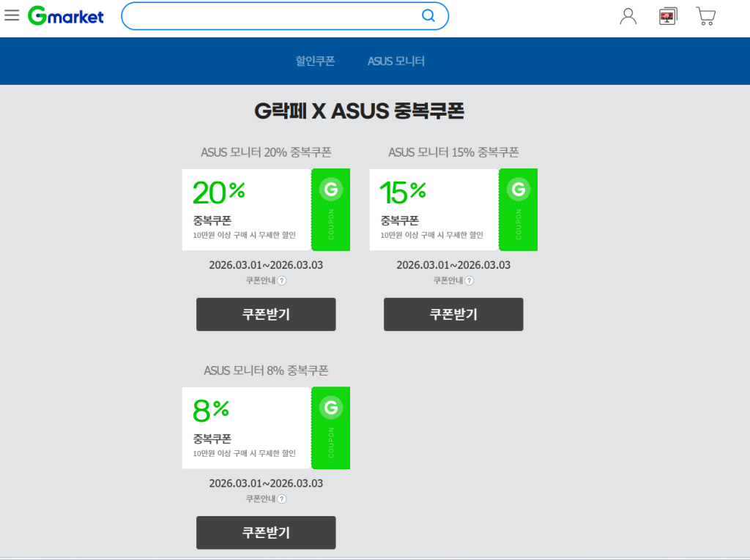This screenshot has width=750, height=560.
Task: Click 쿠폰받기 for the 15% coupon
Action: (x=453, y=314)
